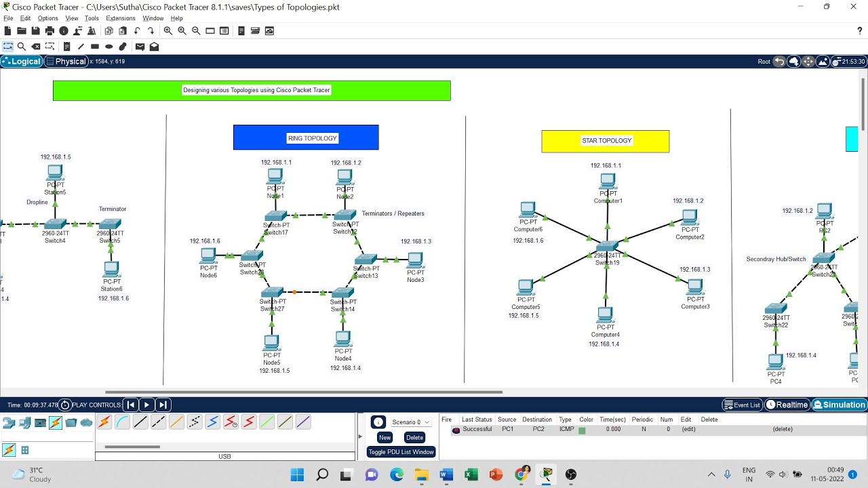The height and width of the screenshot is (488, 868).
Task: Choose the Delete tool icon
Action: [36, 47]
